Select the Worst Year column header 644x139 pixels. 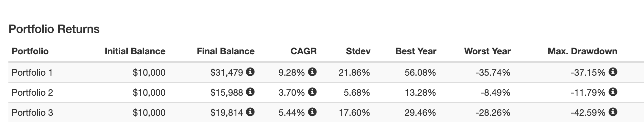click(487, 51)
